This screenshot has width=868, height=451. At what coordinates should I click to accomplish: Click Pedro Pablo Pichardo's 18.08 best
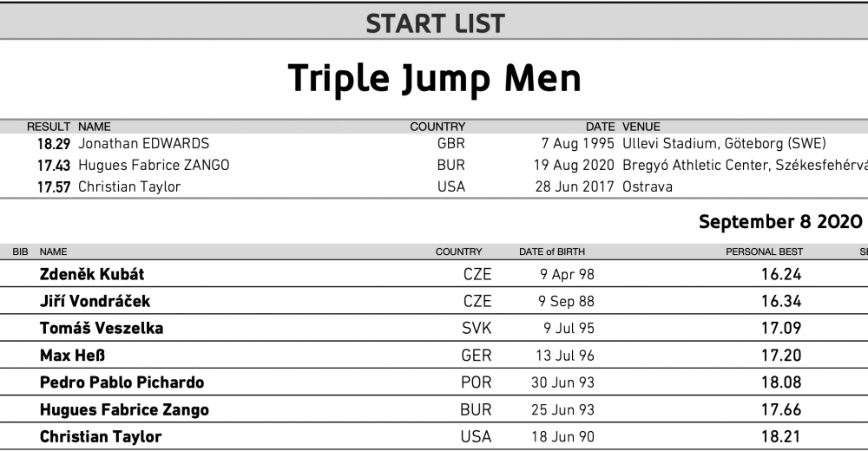pos(781,382)
